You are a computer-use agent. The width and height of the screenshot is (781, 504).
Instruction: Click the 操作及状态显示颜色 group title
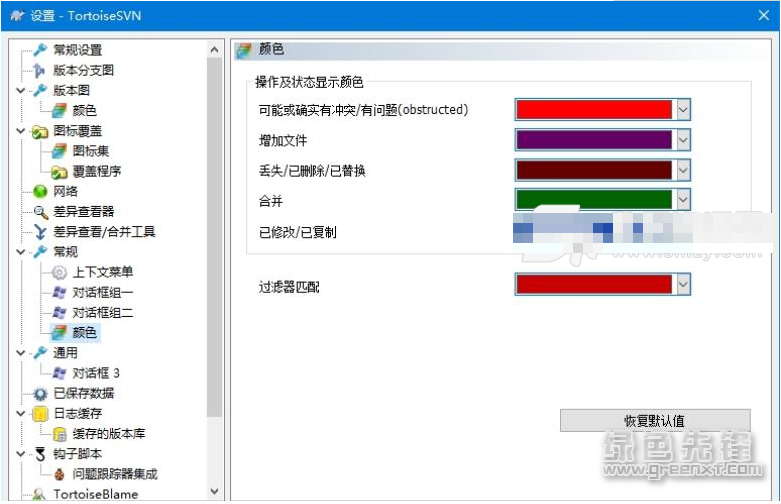[309, 82]
